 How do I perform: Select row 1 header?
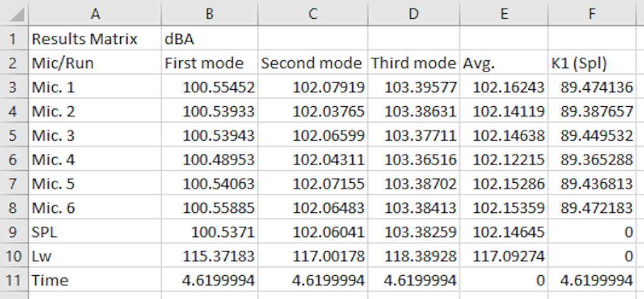pyautogui.click(x=14, y=39)
